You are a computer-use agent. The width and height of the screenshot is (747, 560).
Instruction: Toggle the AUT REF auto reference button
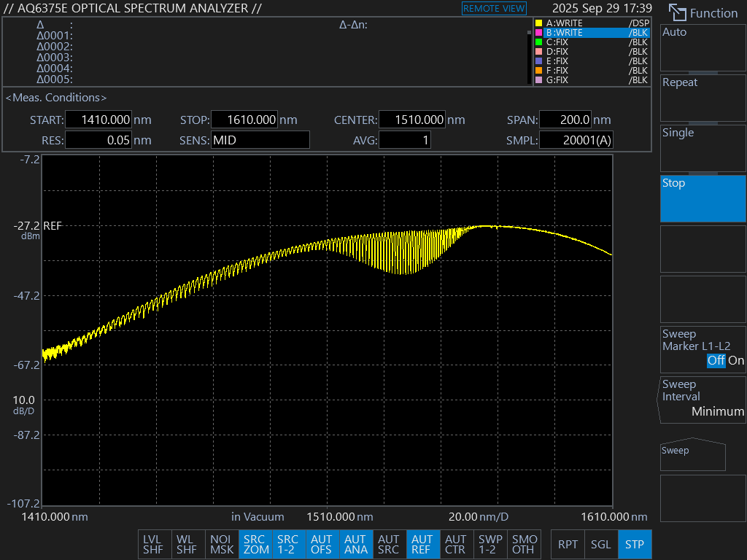[422, 545]
